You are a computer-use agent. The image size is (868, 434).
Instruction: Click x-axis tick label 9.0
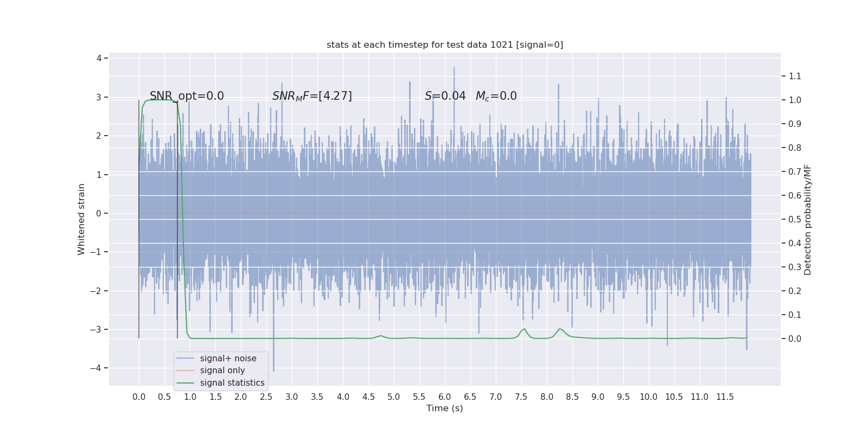click(598, 397)
